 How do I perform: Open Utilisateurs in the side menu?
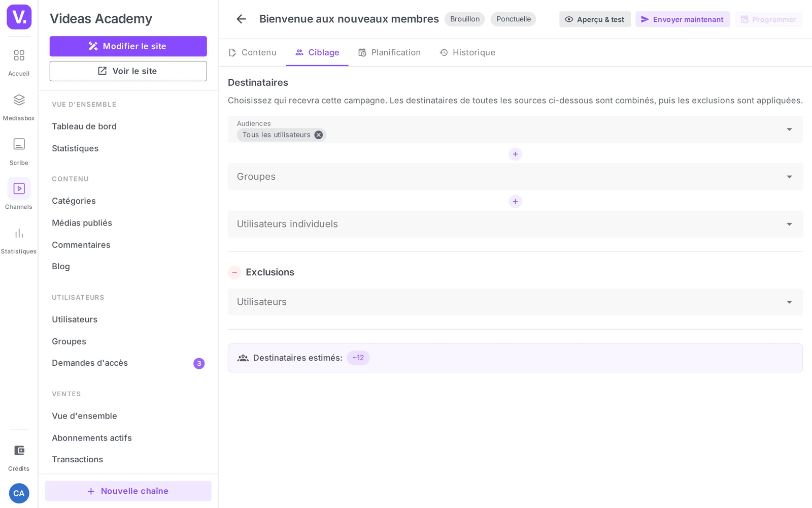[x=75, y=320]
